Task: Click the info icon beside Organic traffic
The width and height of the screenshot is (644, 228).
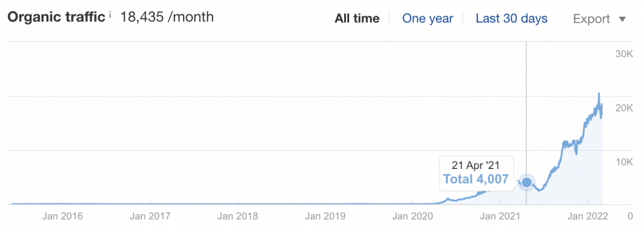Action: point(110,16)
